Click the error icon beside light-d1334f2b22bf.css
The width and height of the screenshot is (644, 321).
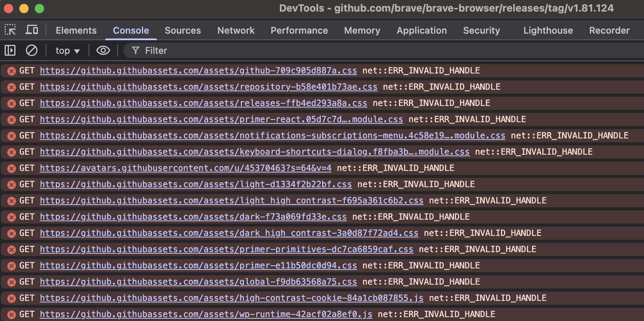pos(12,184)
